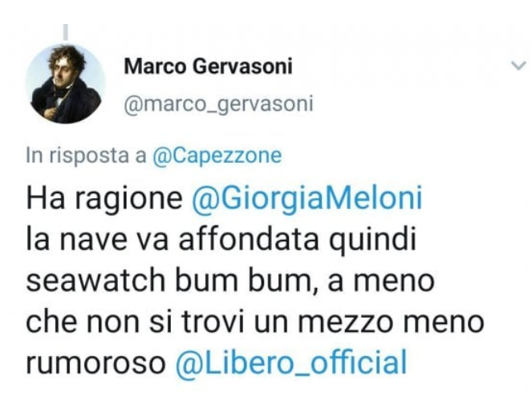Click the word 'seawatch' in the tweet
This screenshot has width=532, height=405.
pyautogui.click(x=95, y=281)
